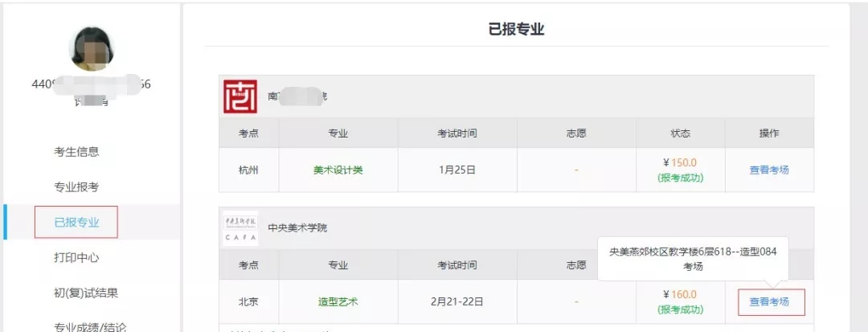Open the 造型艺术 major link

338,302
